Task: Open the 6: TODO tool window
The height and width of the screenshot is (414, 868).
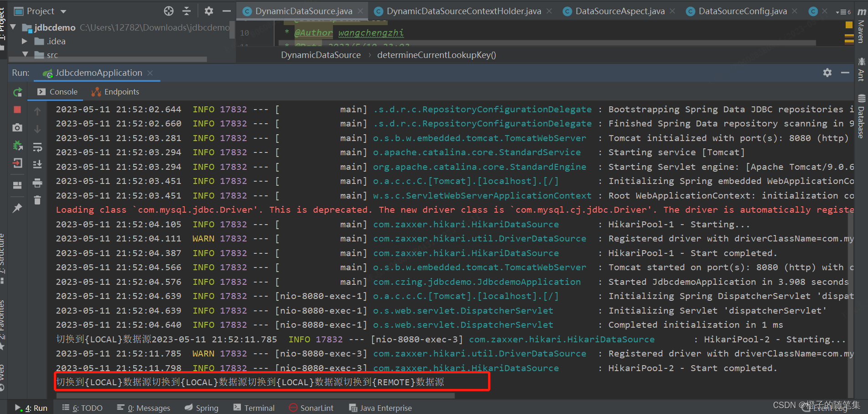Action: pyautogui.click(x=82, y=408)
